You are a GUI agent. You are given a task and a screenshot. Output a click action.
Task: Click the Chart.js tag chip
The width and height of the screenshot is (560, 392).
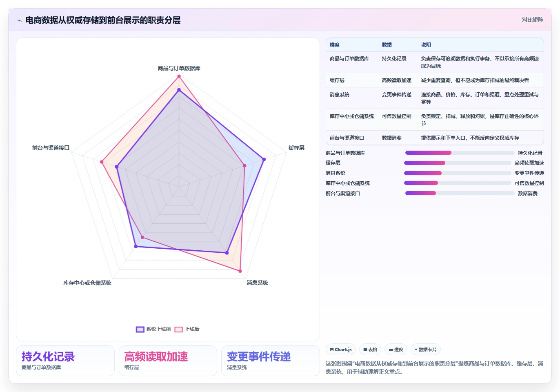[341, 350]
